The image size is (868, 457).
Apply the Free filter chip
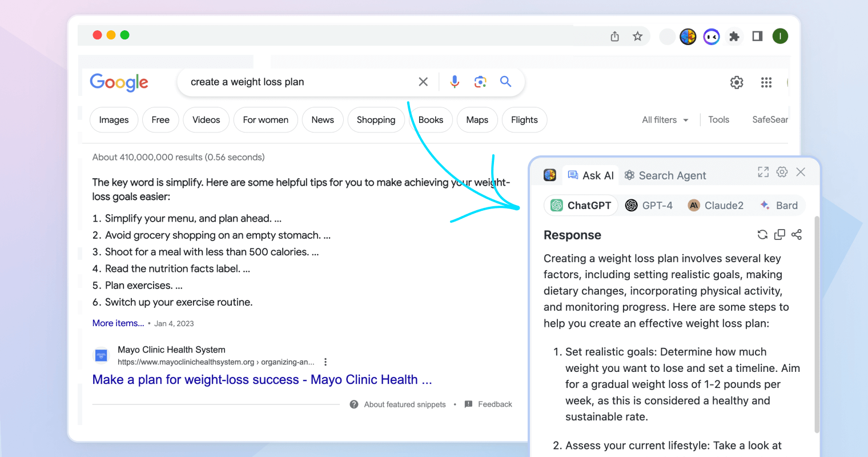click(x=160, y=120)
